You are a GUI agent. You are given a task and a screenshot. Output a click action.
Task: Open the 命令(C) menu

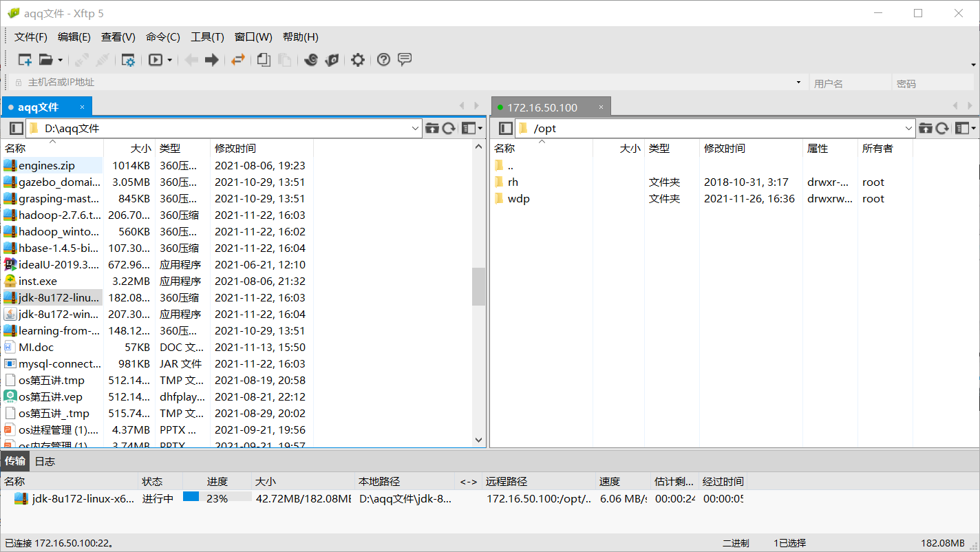[163, 37]
